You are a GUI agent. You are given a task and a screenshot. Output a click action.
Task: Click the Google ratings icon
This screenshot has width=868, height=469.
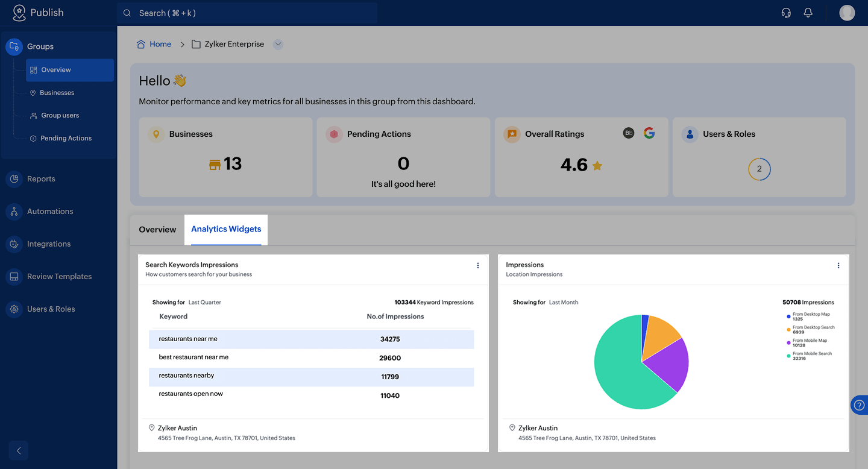(649, 133)
